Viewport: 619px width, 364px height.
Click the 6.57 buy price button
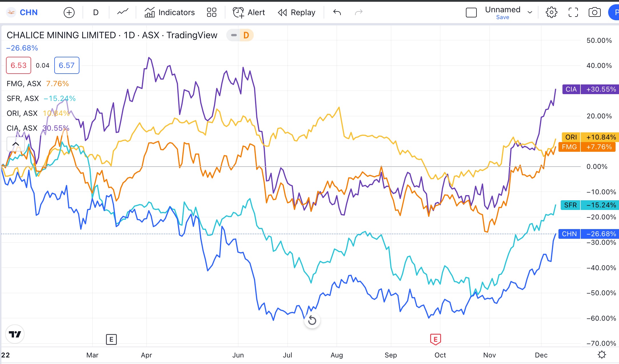click(67, 65)
